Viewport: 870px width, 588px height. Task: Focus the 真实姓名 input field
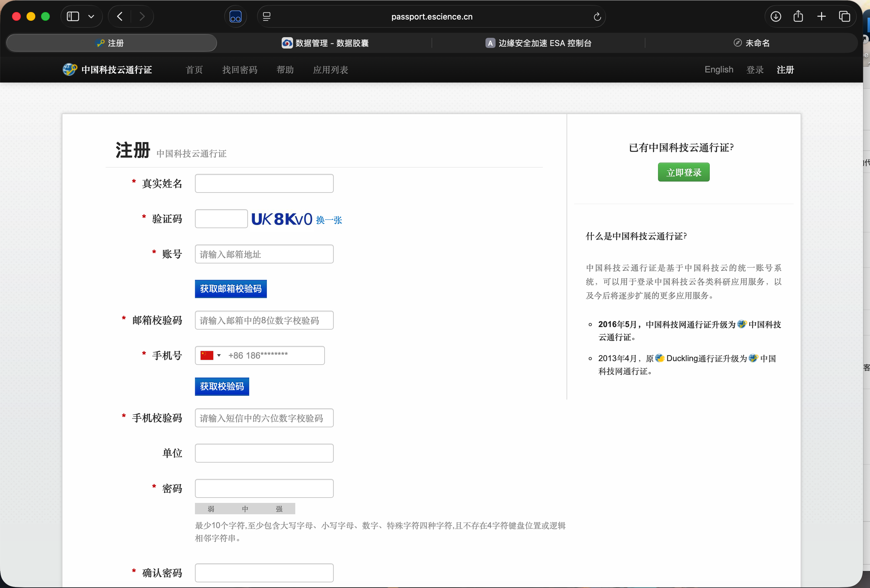pos(264,184)
